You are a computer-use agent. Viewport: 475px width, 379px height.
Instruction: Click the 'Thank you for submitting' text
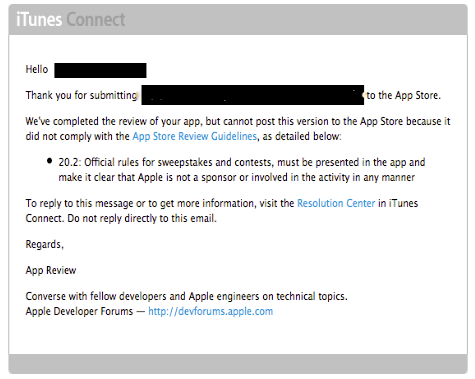click(x=82, y=95)
